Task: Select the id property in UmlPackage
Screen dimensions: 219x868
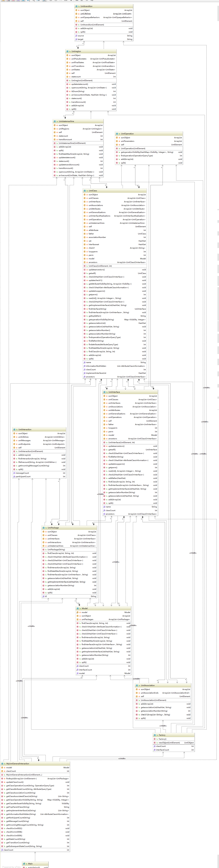Action: click(69, 596)
